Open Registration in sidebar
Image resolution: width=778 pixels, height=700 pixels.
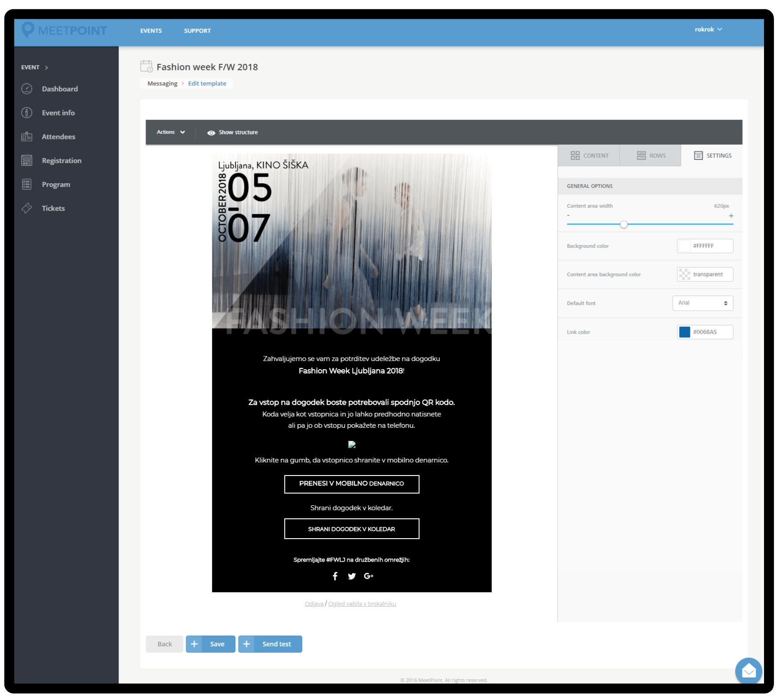62,160
